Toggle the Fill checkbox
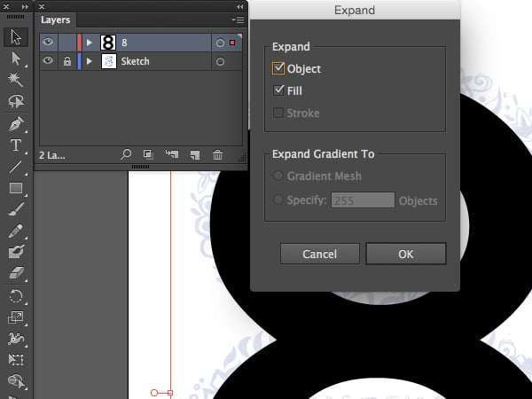 tap(278, 90)
